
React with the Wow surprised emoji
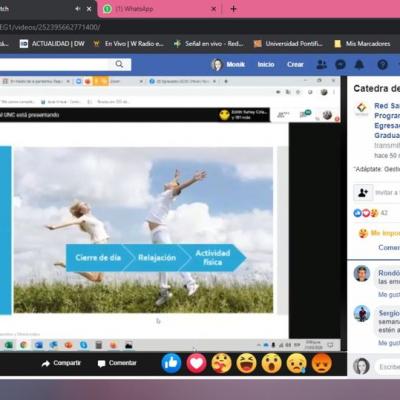(271, 363)
